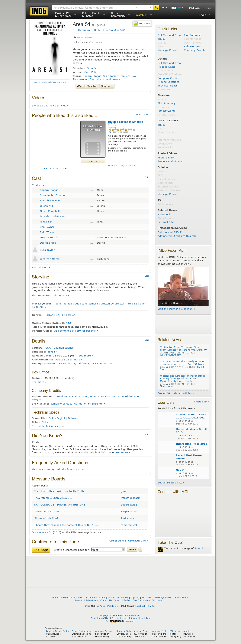Image resolution: width=241 pixels, height=644 pixels.
Task: Open the More menu in header
Action: tap(164, 8)
